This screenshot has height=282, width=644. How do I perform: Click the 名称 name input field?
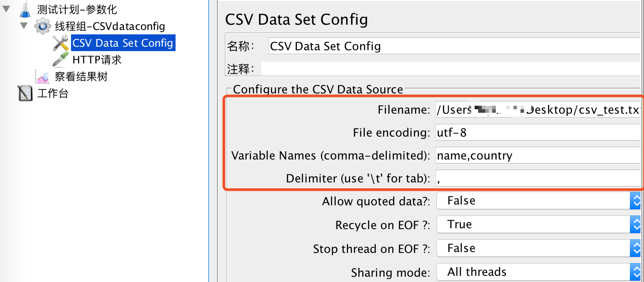tap(454, 46)
